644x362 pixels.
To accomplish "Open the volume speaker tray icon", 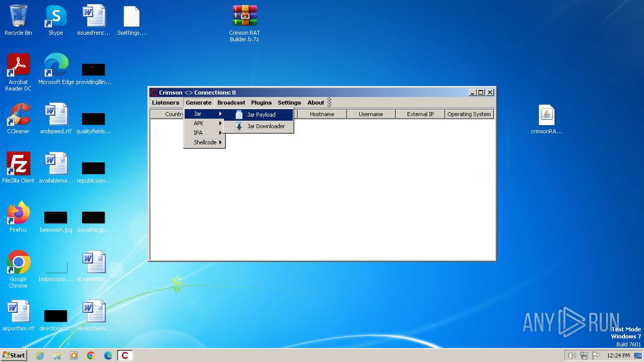I will click(572, 355).
